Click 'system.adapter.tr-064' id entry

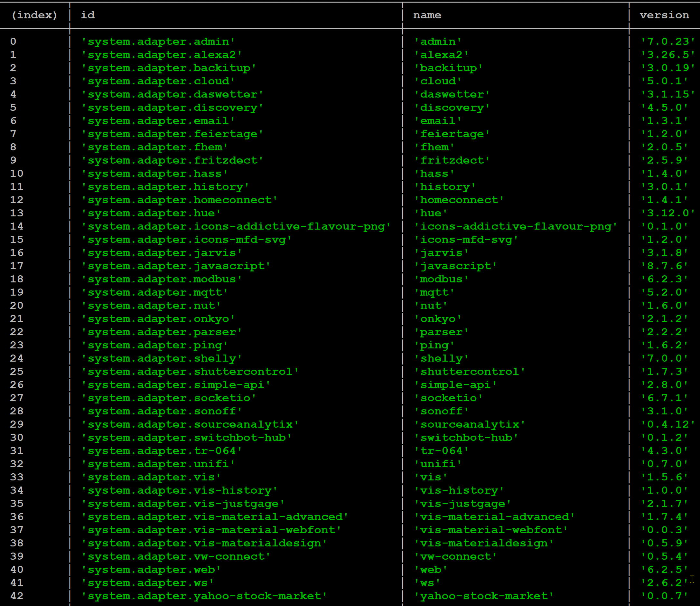tap(162, 451)
